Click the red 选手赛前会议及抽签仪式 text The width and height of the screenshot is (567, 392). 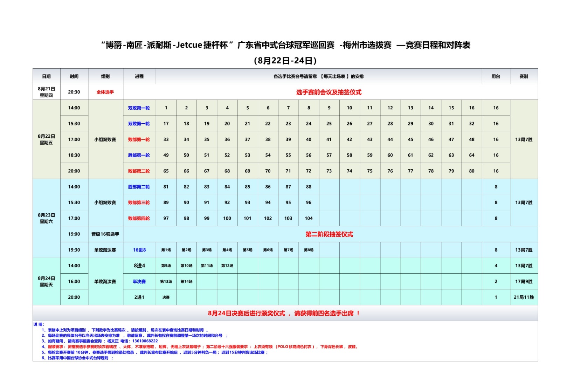329,92
